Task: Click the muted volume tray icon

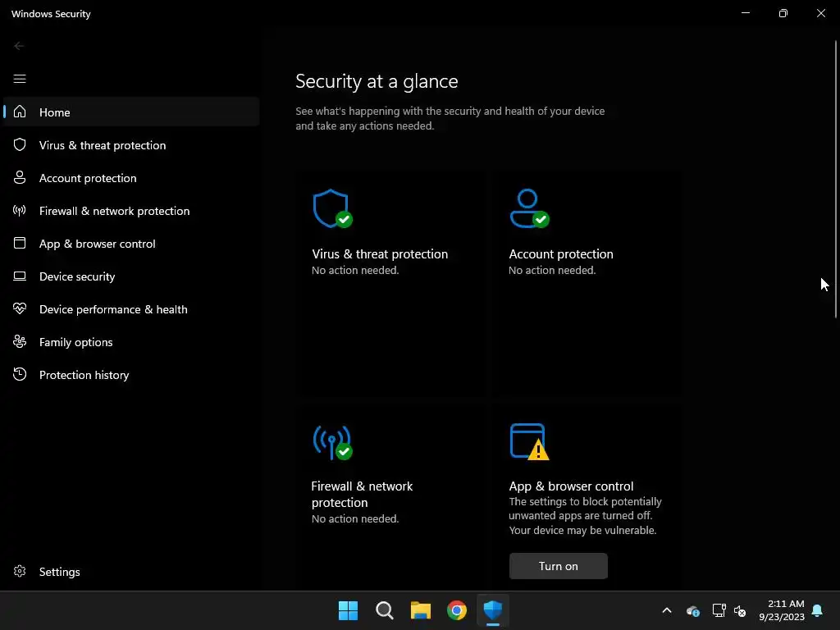Action: tap(740, 610)
